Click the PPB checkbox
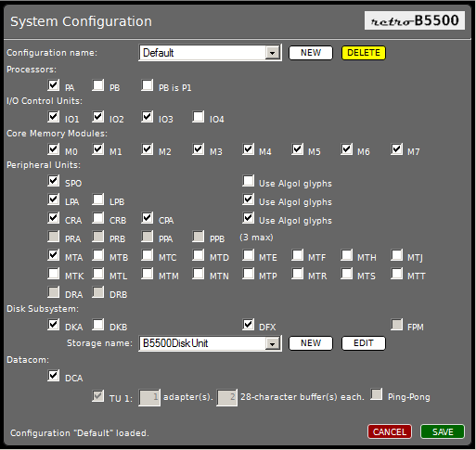The width and height of the screenshot is (476, 450). tap(199, 237)
